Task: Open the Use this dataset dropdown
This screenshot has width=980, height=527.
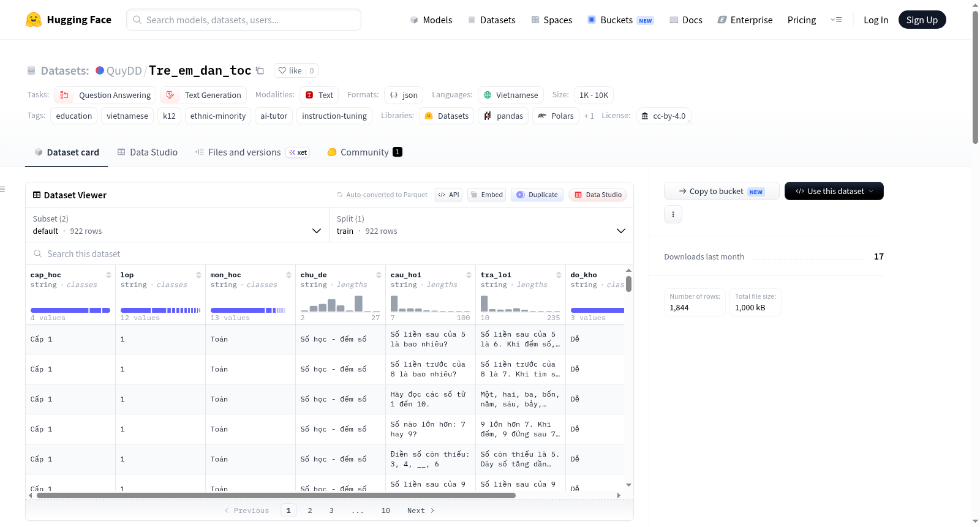Action: (x=834, y=191)
